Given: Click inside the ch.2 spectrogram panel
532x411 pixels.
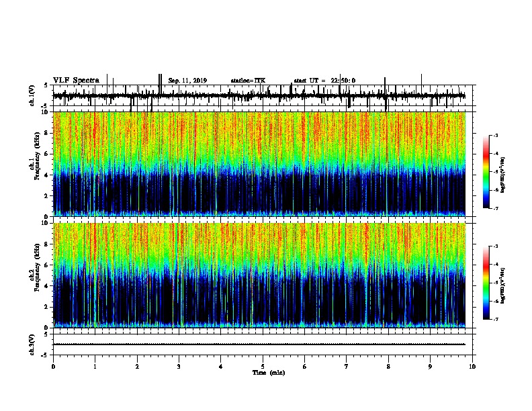Looking at the screenshot, I should click(259, 275).
